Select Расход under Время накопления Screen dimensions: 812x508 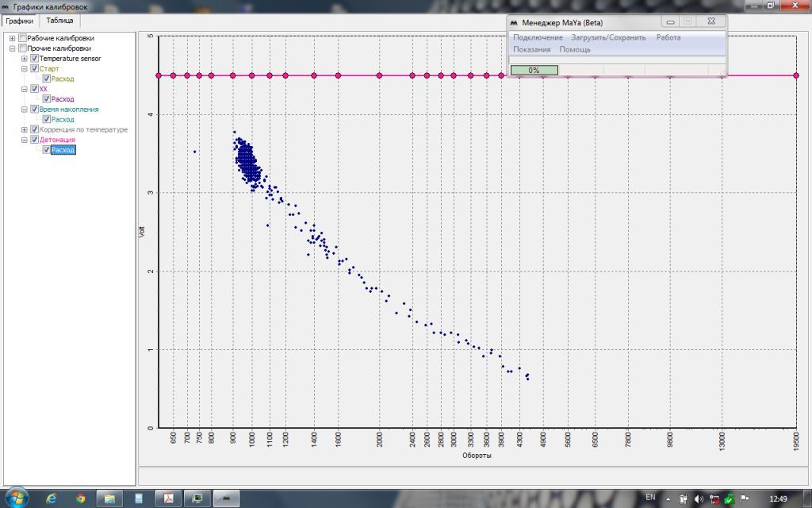click(x=63, y=119)
